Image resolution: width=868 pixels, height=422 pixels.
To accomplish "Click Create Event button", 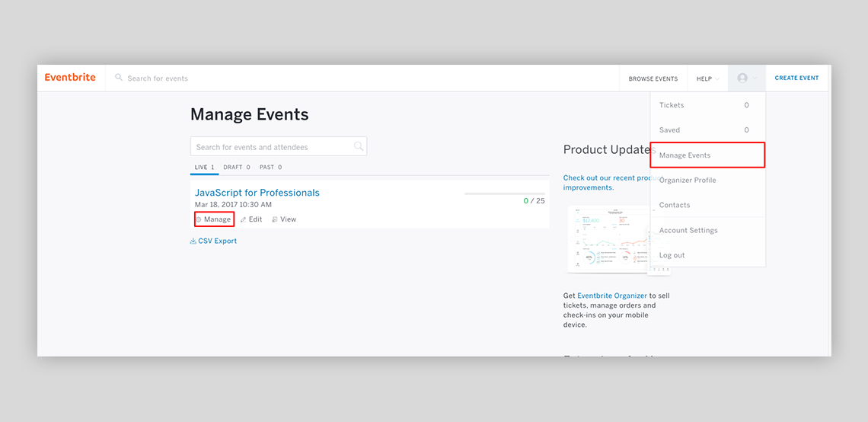I will [x=796, y=78].
